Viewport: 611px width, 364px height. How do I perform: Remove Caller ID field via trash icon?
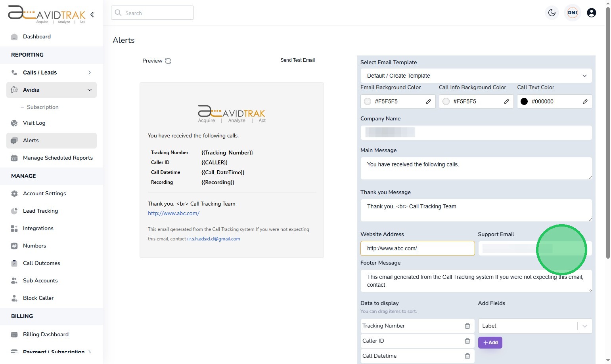point(467,341)
